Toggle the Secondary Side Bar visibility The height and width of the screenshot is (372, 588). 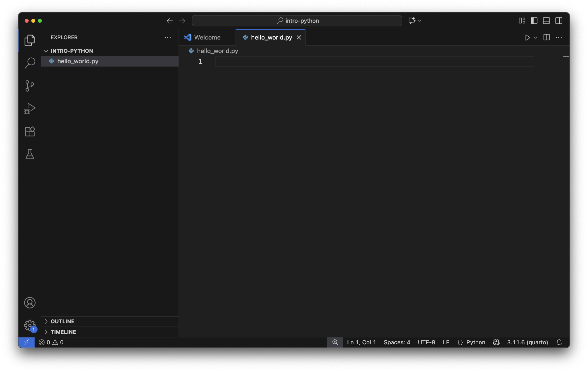point(559,21)
